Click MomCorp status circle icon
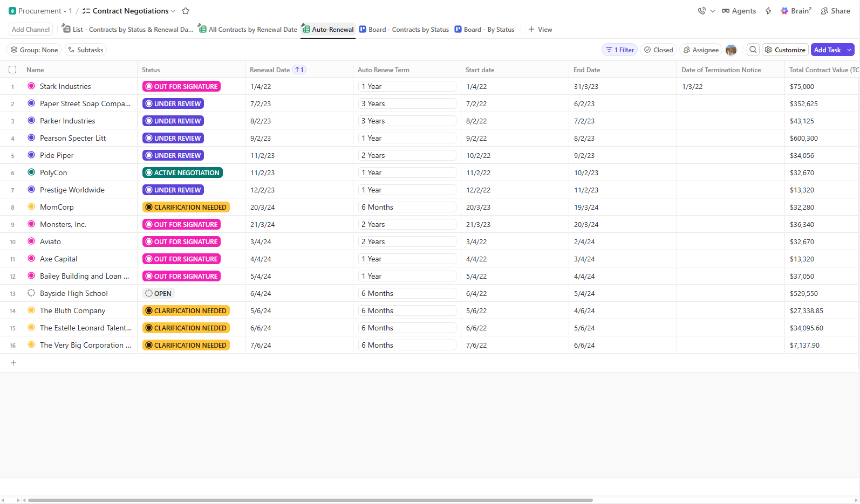 point(31,206)
